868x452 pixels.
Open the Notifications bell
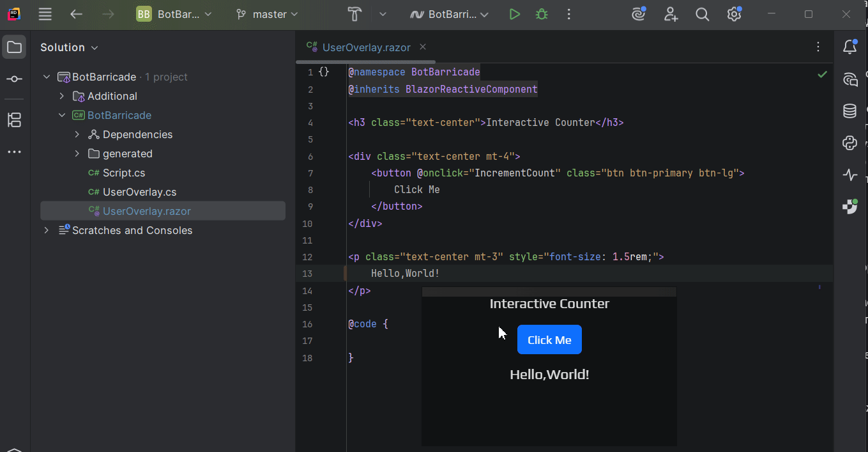(x=849, y=47)
